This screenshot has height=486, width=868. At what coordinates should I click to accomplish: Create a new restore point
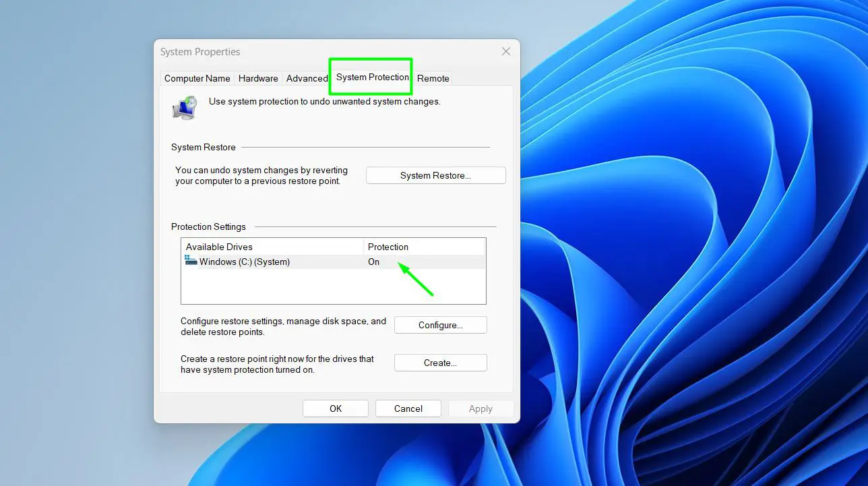click(440, 363)
